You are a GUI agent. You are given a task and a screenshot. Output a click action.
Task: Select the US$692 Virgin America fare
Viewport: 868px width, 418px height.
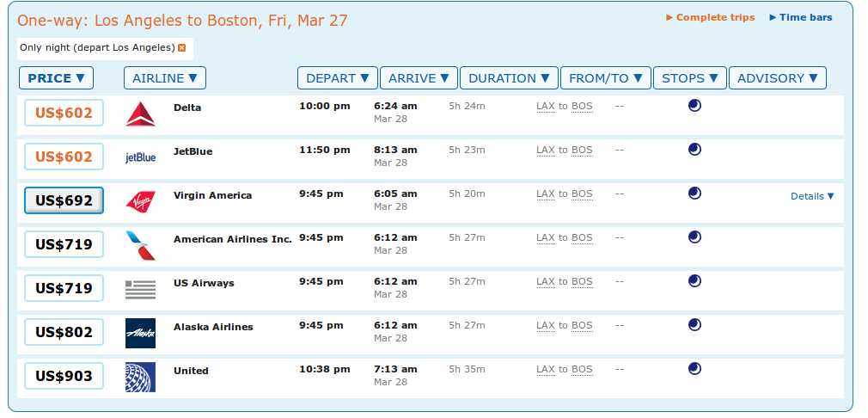pyautogui.click(x=64, y=200)
